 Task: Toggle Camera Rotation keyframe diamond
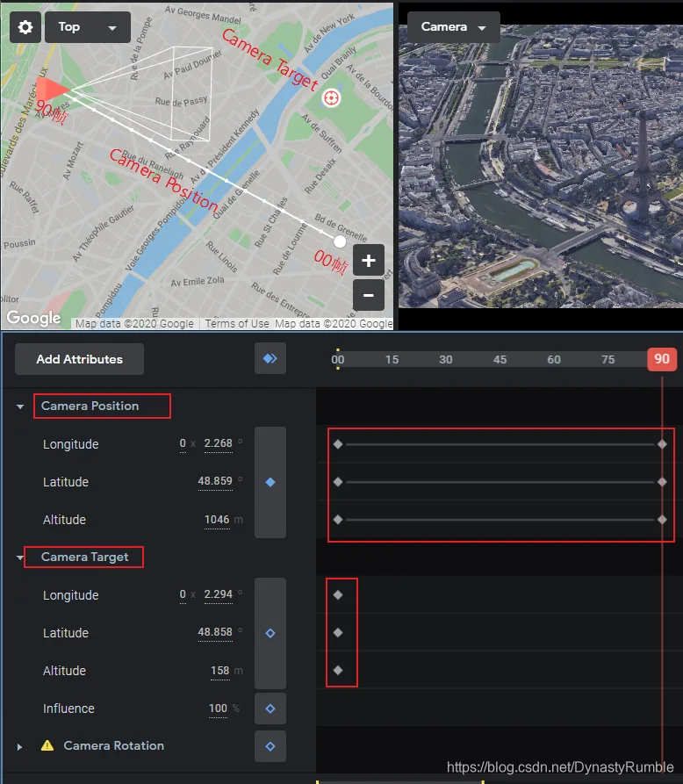[x=270, y=746]
